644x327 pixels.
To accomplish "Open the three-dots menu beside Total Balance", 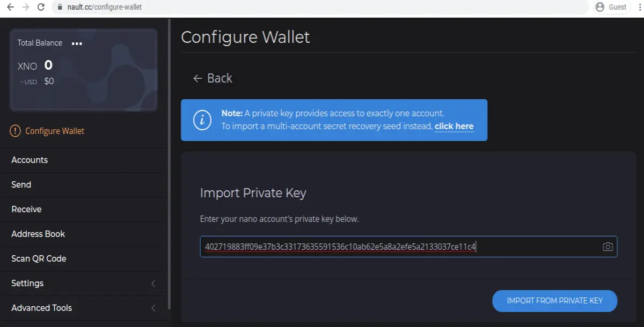I will [x=77, y=43].
